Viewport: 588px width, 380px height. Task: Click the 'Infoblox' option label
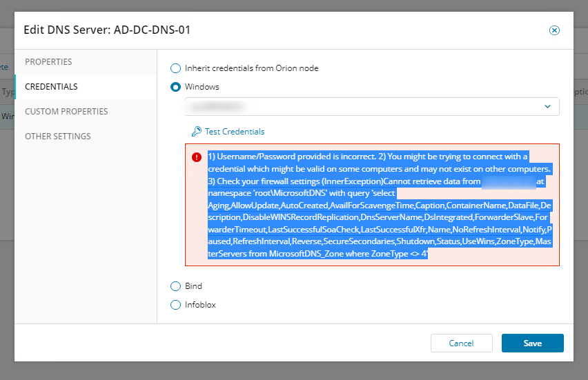[x=200, y=305]
